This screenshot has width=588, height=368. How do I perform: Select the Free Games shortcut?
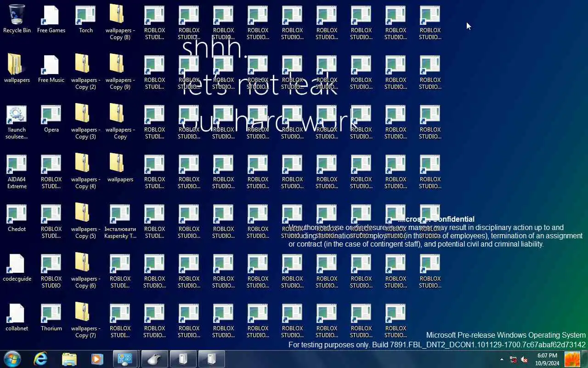tap(51, 19)
